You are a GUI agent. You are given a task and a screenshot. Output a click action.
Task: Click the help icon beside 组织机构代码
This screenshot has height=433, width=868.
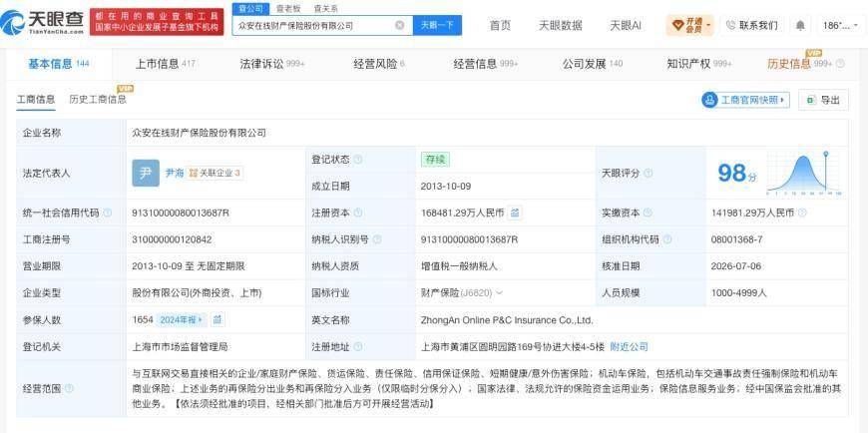click(667, 239)
